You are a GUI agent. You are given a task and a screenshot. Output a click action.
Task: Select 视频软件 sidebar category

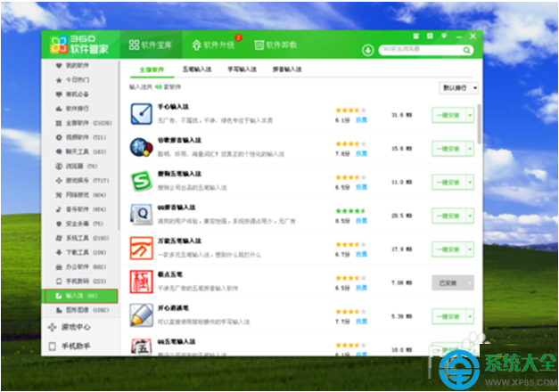coord(81,137)
